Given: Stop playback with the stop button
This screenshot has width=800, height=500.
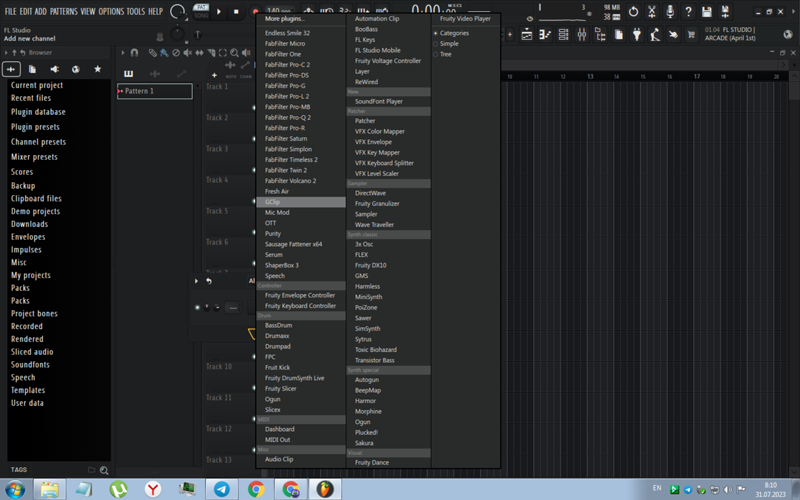Looking at the screenshot, I should (236, 11).
